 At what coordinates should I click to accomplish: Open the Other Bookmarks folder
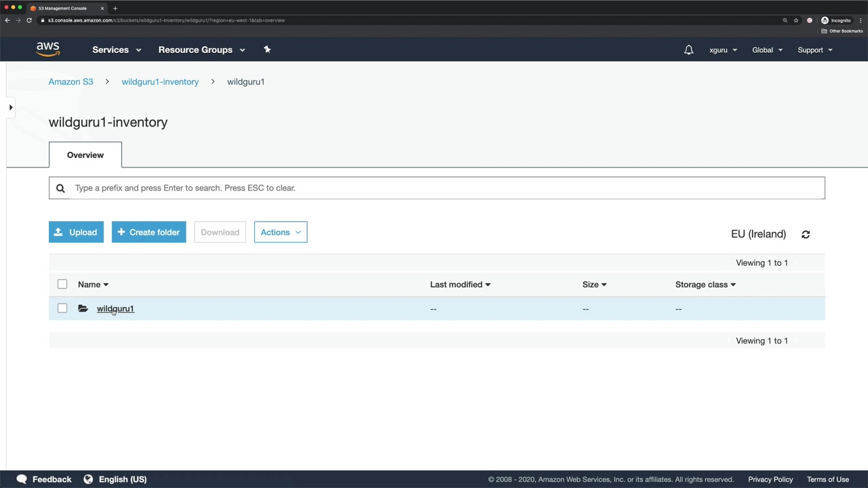[x=842, y=31]
